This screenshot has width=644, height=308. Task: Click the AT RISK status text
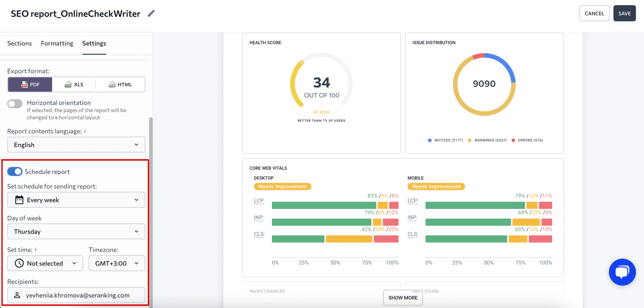point(321,112)
